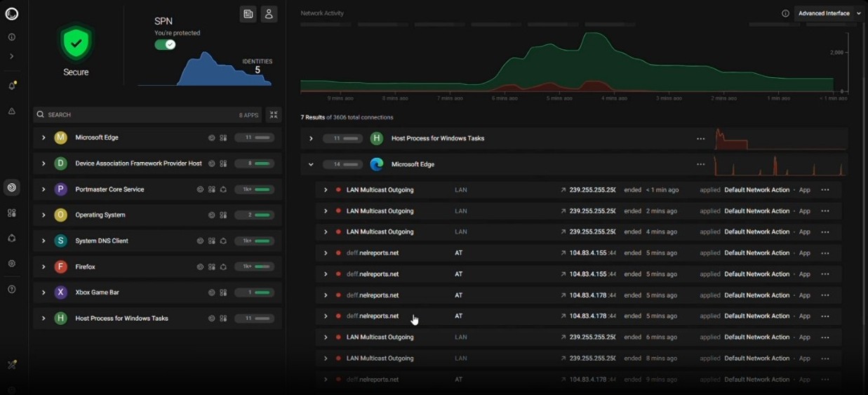Click the purple X icon for Xbox Game Bar
The width and height of the screenshot is (868, 395).
(x=61, y=292)
